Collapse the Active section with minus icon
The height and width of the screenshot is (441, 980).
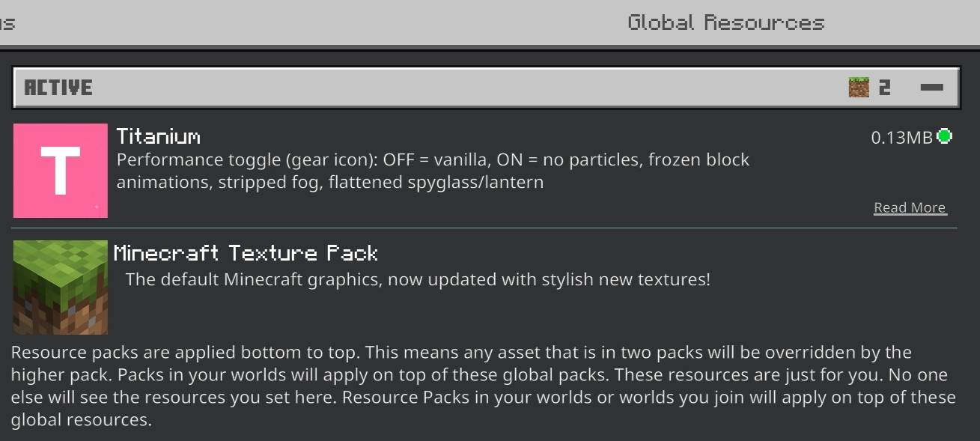click(932, 88)
